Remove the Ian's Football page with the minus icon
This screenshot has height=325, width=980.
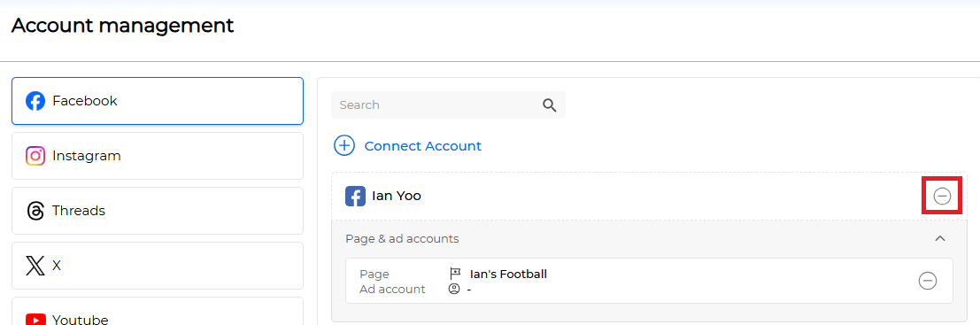(928, 281)
